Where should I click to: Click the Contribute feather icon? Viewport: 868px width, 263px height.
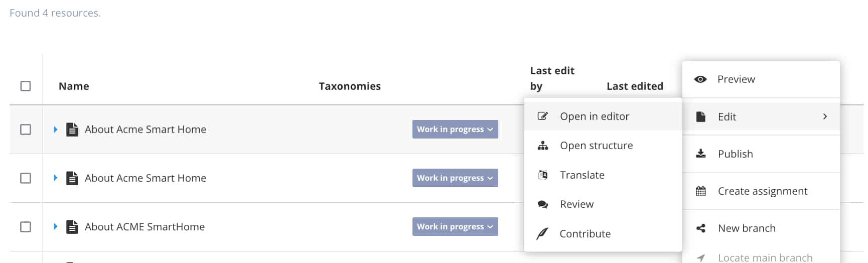tap(542, 234)
